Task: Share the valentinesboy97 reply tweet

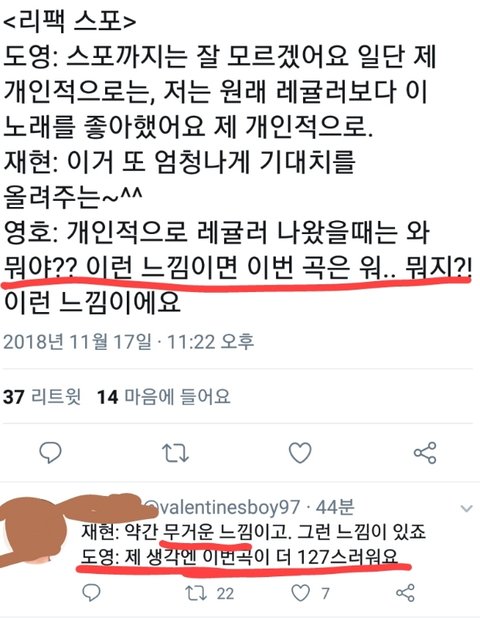Action: coord(405,593)
